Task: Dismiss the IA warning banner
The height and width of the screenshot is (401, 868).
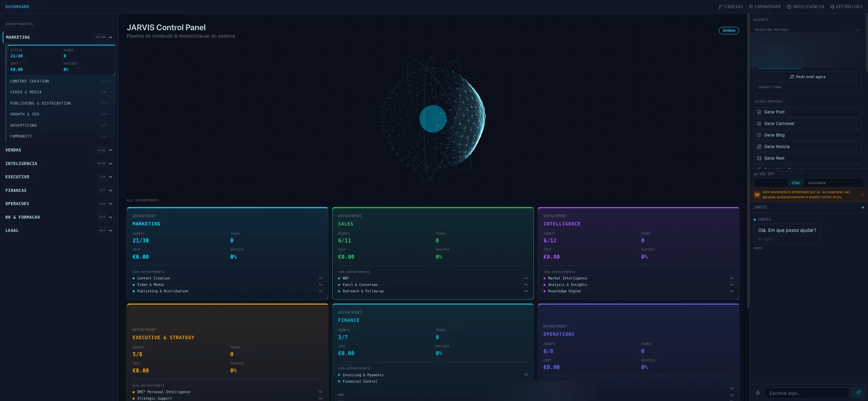Action: click(x=862, y=195)
